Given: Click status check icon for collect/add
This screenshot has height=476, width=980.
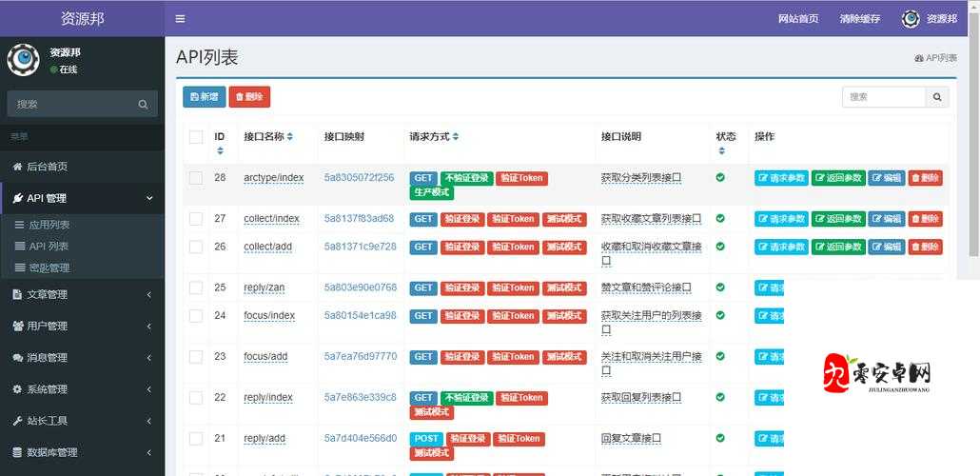Looking at the screenshot, I should [720, 247].
